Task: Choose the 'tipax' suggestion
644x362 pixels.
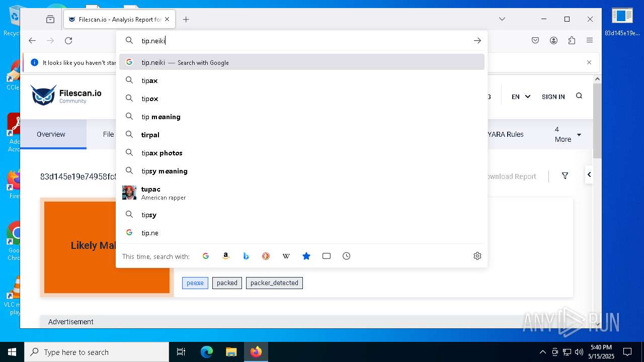Action: 302,80
